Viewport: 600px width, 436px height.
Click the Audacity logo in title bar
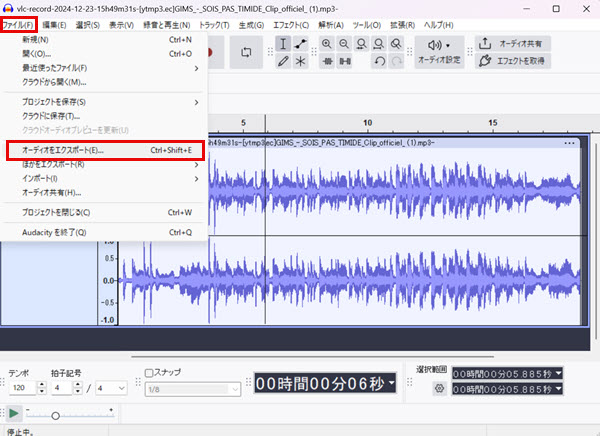(8, 8)
